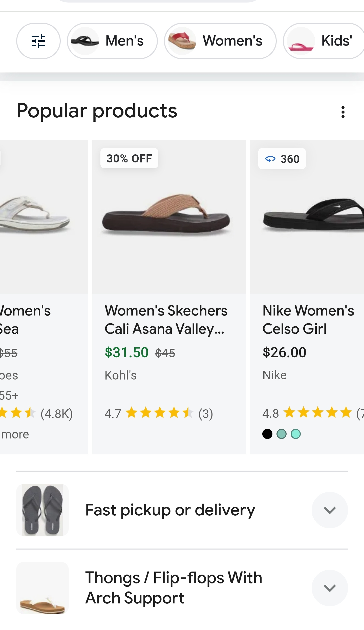Click the Nike star rating
Screen dimensions: 364x630
tap(318, 413)
